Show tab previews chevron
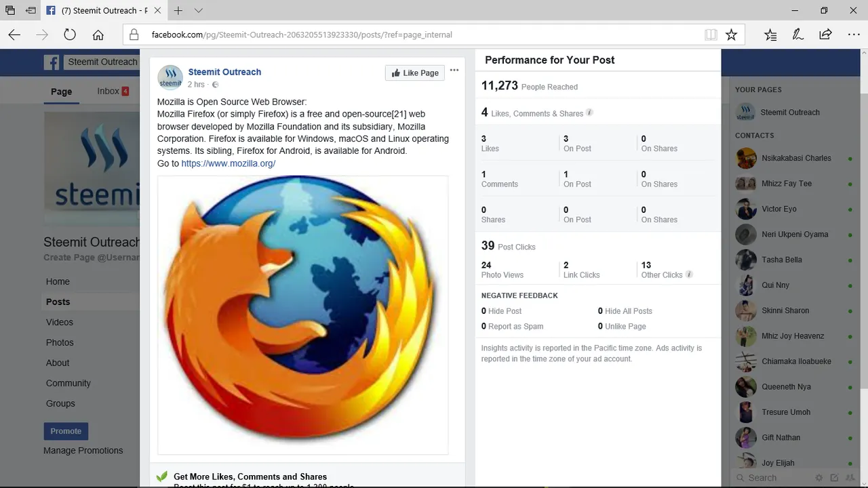The height and width of the screenshot is (488, 868). [198, 11]
